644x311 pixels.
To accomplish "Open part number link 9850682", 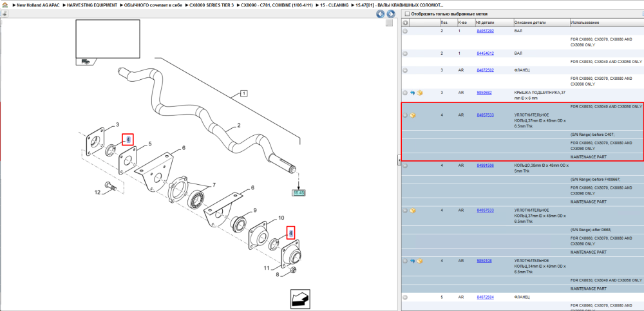I will click(x=484, y=93).
